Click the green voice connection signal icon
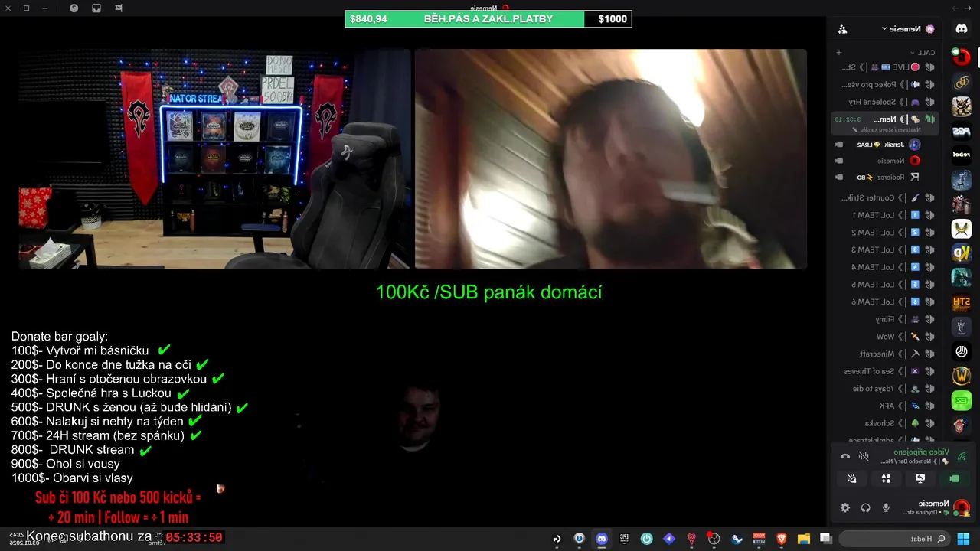 [x=962, y=457]
